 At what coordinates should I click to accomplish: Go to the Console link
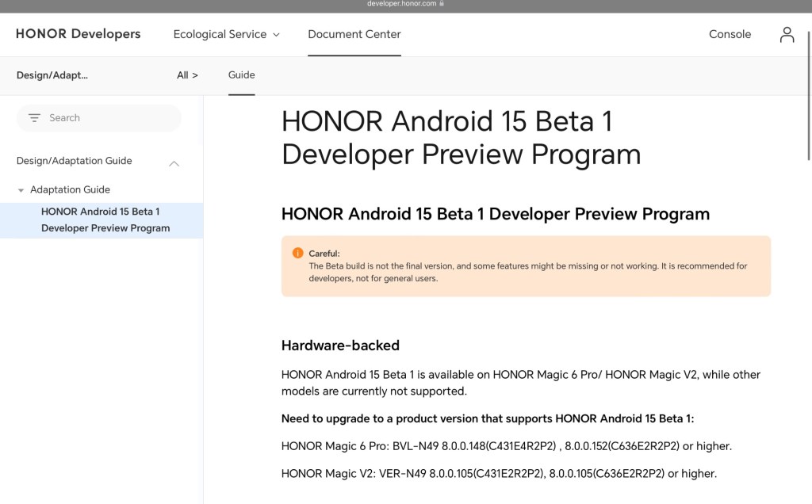click(x=730, y=34)
